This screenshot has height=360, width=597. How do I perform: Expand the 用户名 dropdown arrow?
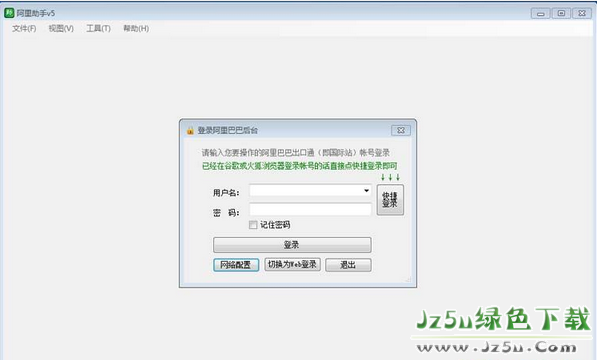click(366, 190)
